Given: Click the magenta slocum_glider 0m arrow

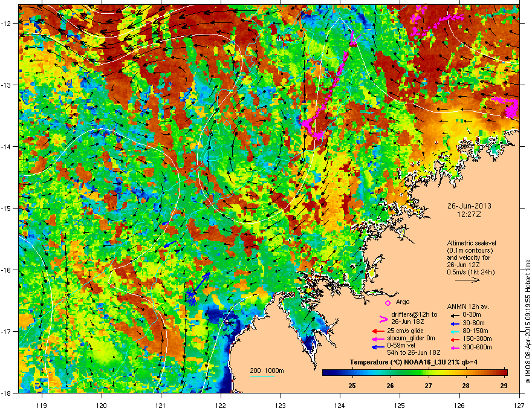Looking at the screenshot, I should (378, 338).
